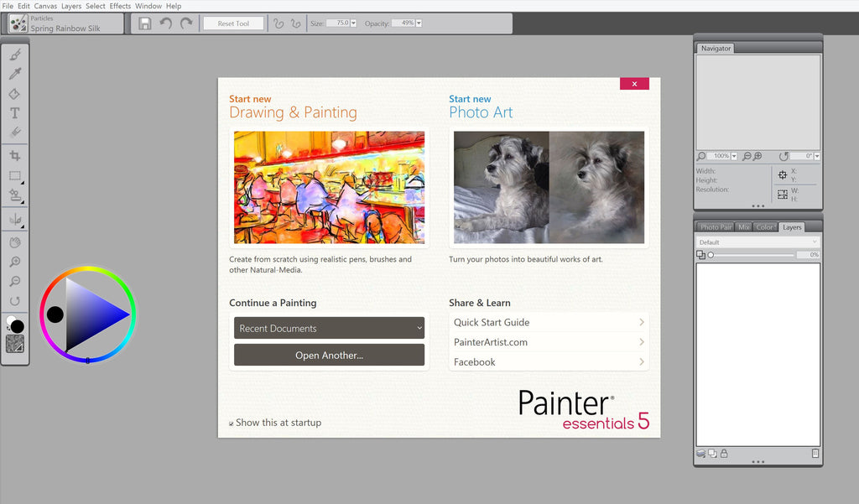Click the Undo arrow icon
Screen dimensions: 859x504
pyautogui.click(x=166, y=23)
